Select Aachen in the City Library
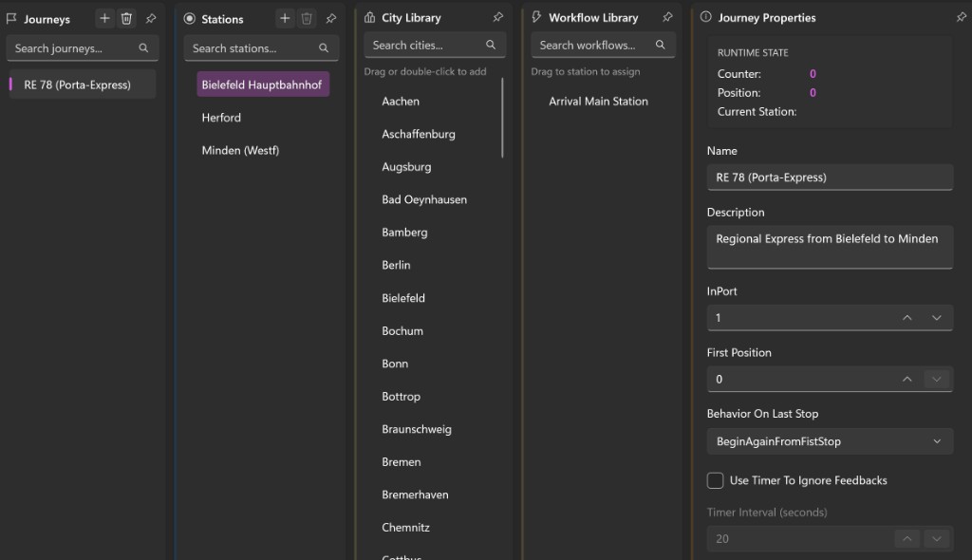972x560 pixels. click(401, 102)
